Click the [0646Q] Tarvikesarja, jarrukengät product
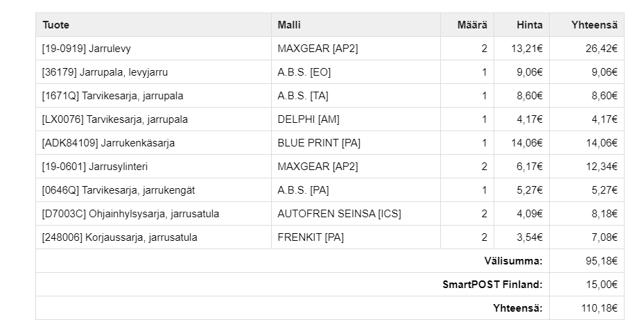Viewport: 644px width, 320px height. tap(119, 190)
